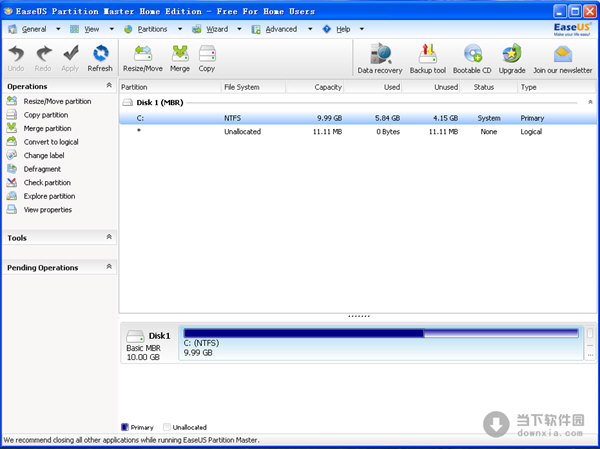Click the Upgrade toolbar icon

pos(512,59)
